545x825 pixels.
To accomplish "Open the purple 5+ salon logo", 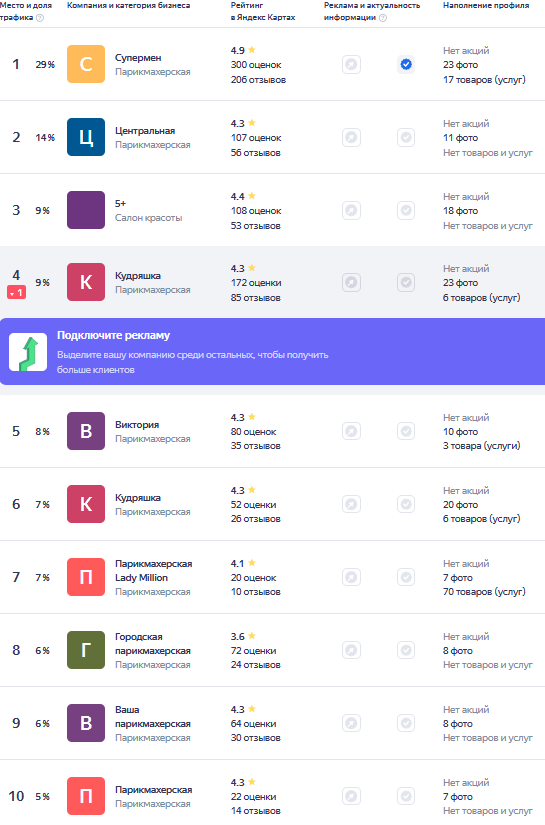I will (x=86, y=210).
